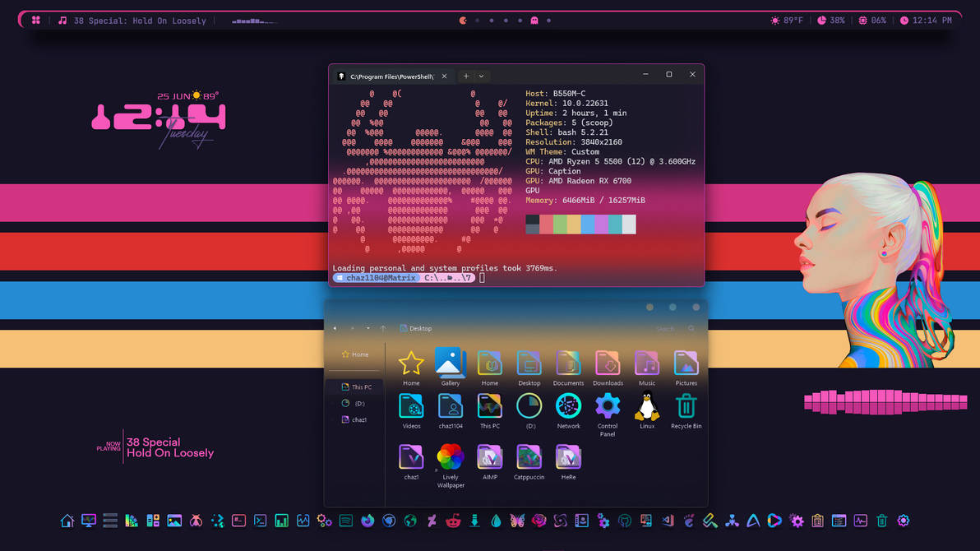The width and height of the screenshot is (980, 551).
Task: Click the explorer search field
Action: (x=670, y=329)
